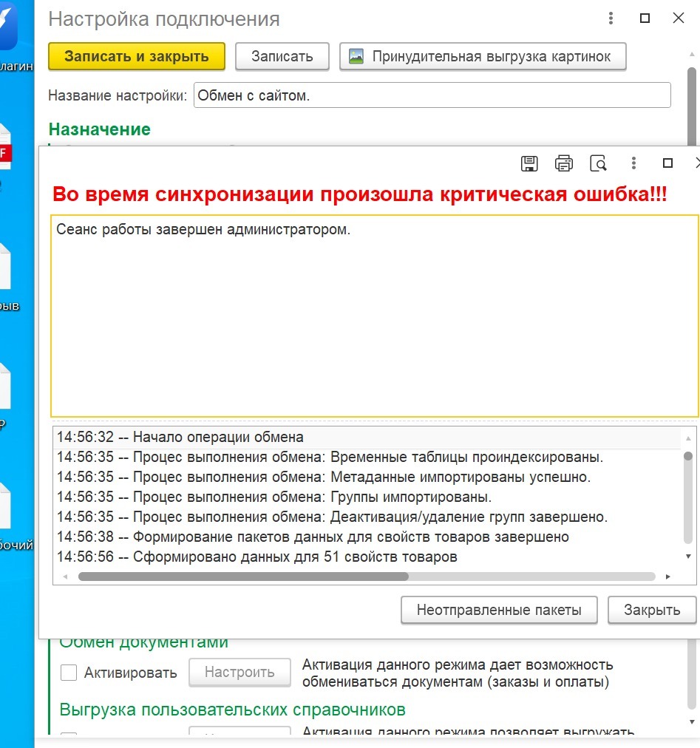The image size is (700, 748).
Task: Click Принудительная выгрузка картинок button
Action: coord(483,57)
